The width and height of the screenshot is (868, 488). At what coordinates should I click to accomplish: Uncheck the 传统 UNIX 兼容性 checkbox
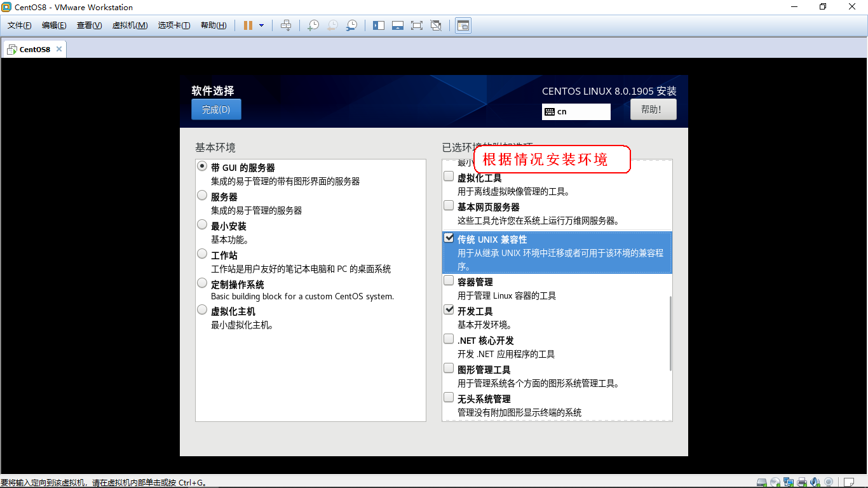(x=449, y=238)
